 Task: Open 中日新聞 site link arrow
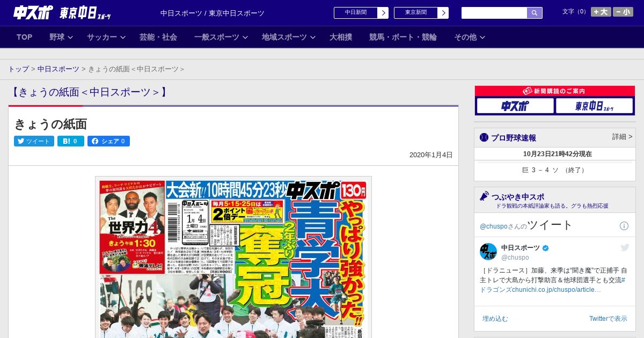point(383,13)
